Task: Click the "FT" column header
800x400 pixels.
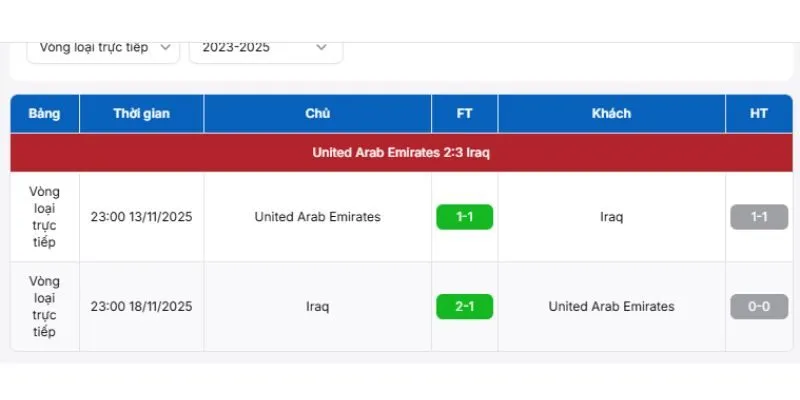Action: tap(464, 114)
